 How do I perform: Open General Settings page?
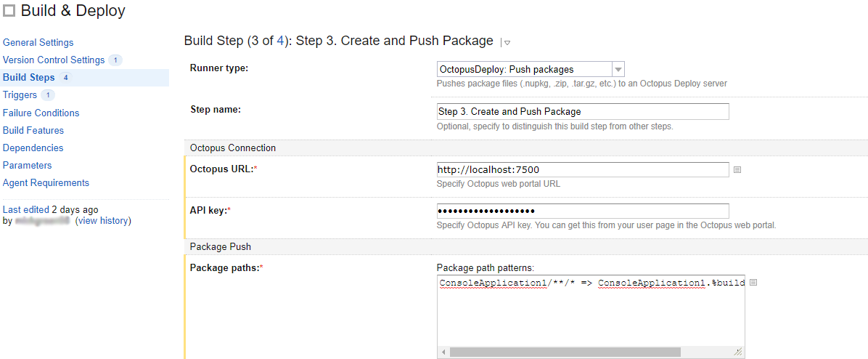coord(38,43)
